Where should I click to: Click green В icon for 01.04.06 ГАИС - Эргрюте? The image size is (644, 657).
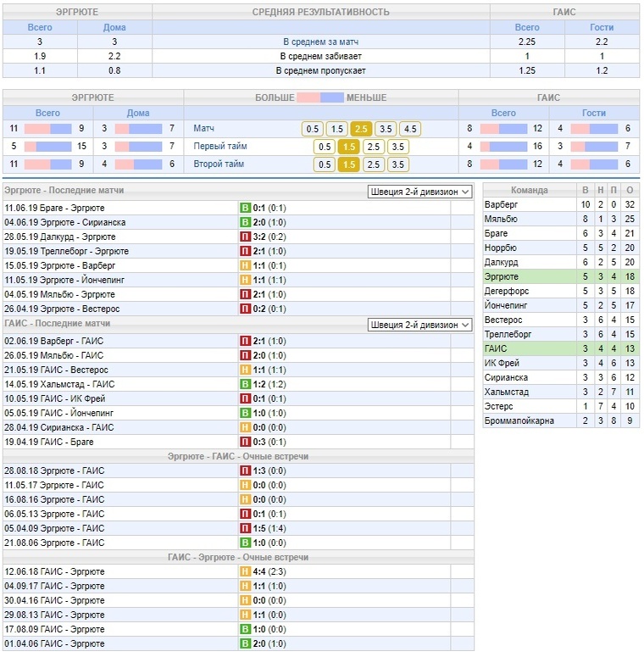[245, 643]
